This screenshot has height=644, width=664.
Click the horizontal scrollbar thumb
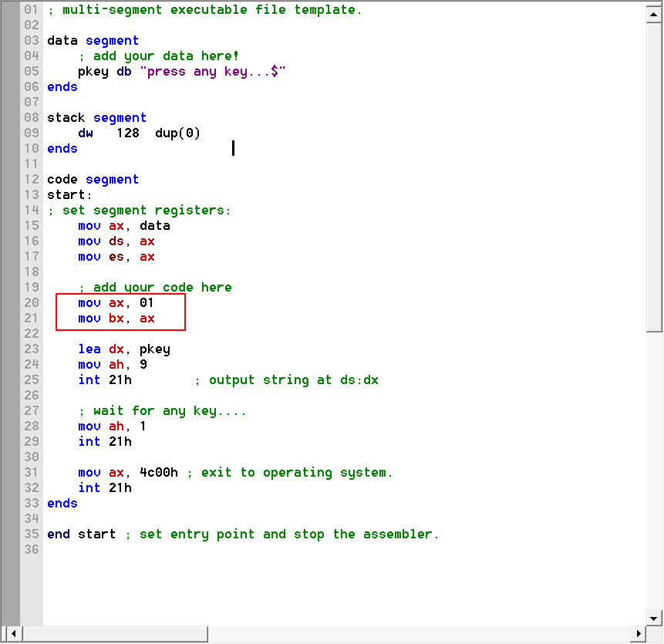[x=115, y=634]
